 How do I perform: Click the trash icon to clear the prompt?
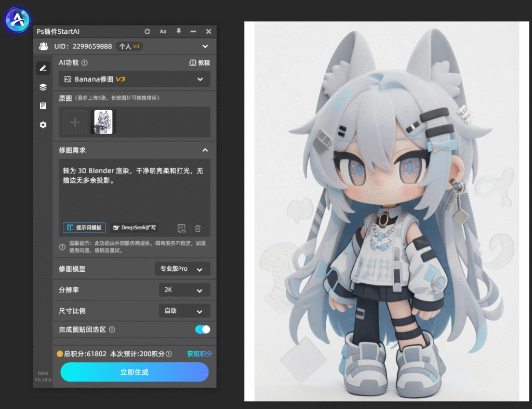pos(198,228)
